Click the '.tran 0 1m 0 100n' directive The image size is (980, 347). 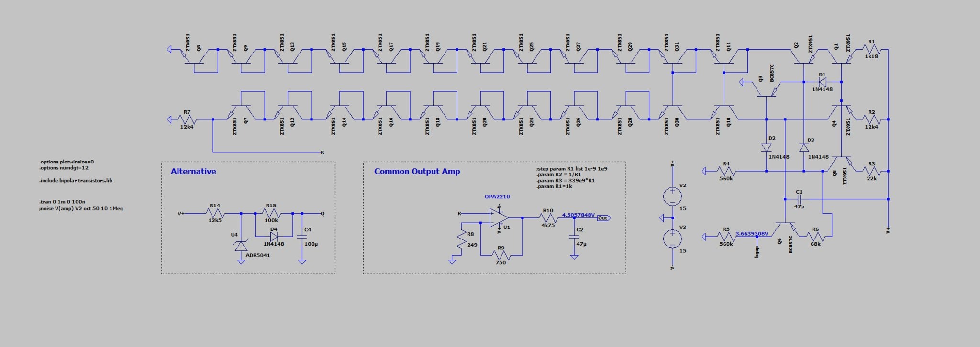[62, 202]
